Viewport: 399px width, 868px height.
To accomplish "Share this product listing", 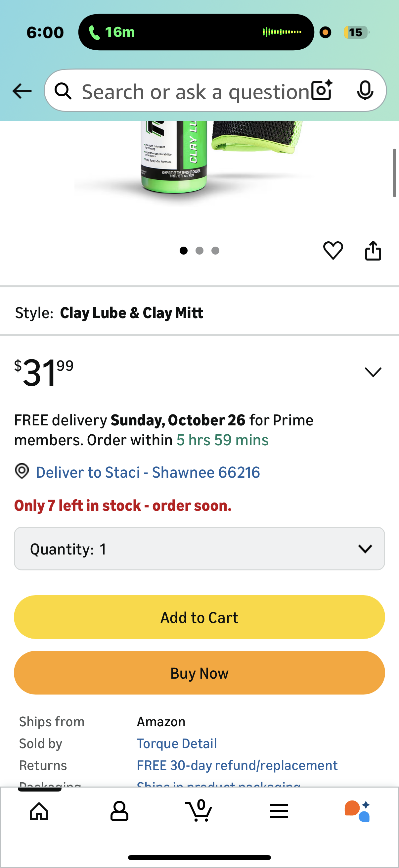I will pos(373,250).
